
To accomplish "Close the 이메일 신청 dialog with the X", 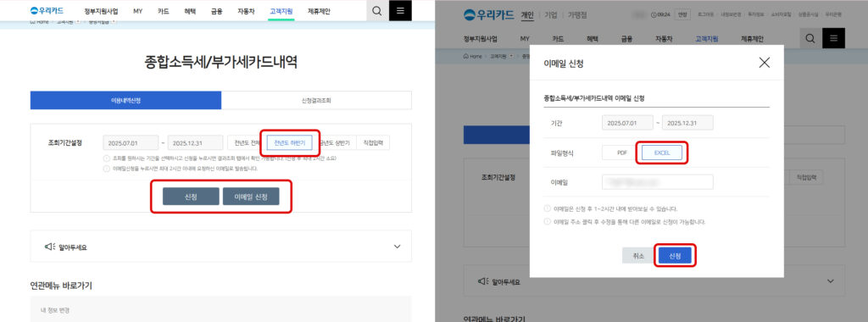I will (x=765, y=63).
